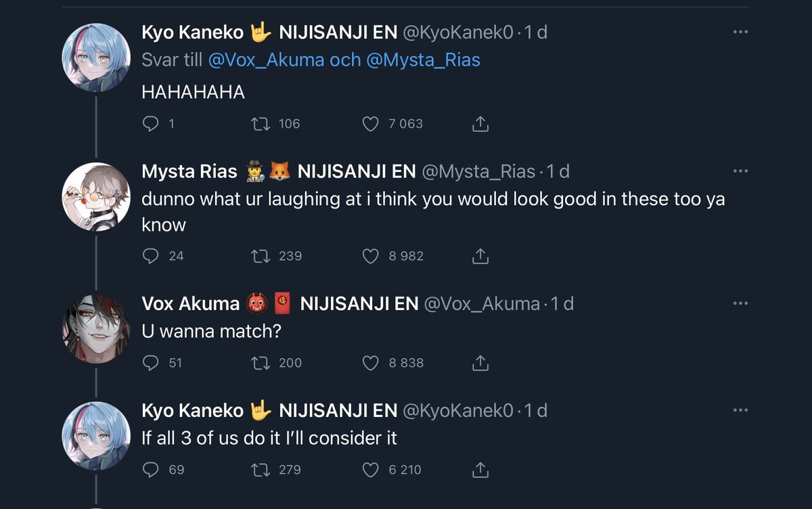Viewport: 812px width, 509px height.
Task: Like Vox Akuma's 'U wanna match?' tweet
Action: 370,363
